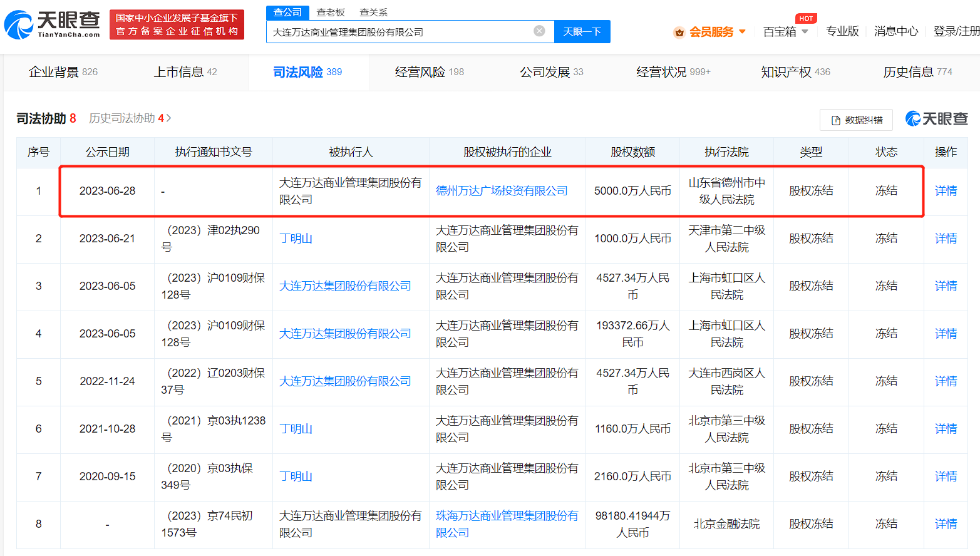Expand 历史司法协助 with chevron arrow
980x556 pixels.
168,118
